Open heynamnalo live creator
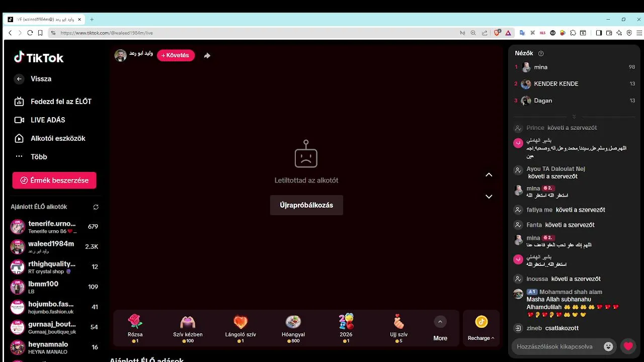 (x=54, y=347)
